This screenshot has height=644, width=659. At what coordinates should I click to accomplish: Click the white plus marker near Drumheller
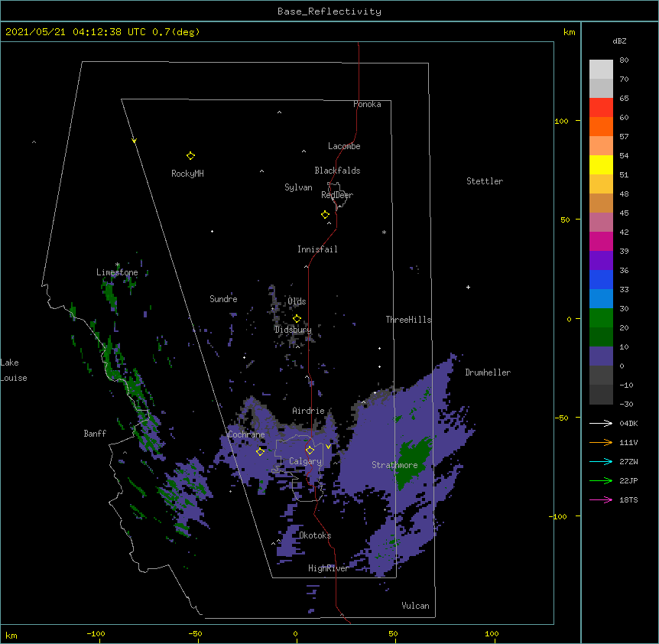point(468,287)
